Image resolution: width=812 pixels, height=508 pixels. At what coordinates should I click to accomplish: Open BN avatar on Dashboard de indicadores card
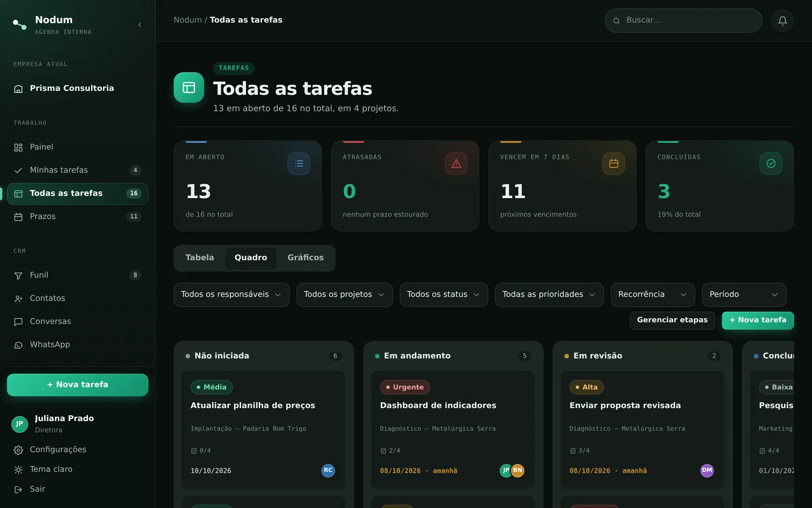coord(518,470)
